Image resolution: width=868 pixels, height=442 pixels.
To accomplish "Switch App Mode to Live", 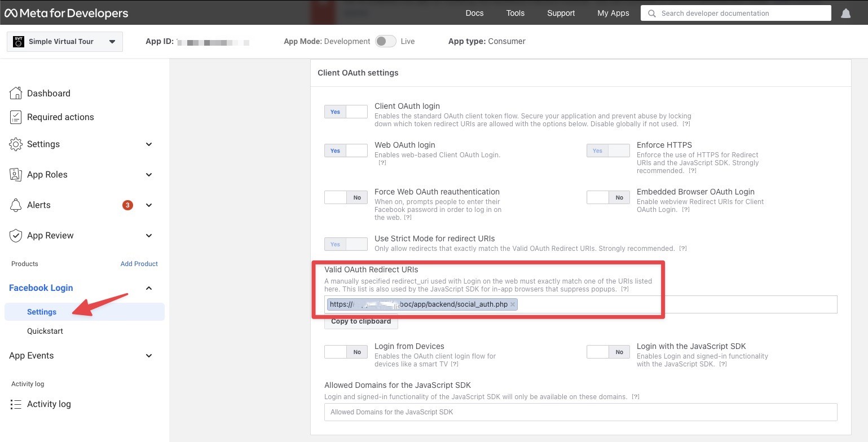I will tap(386, 41).
